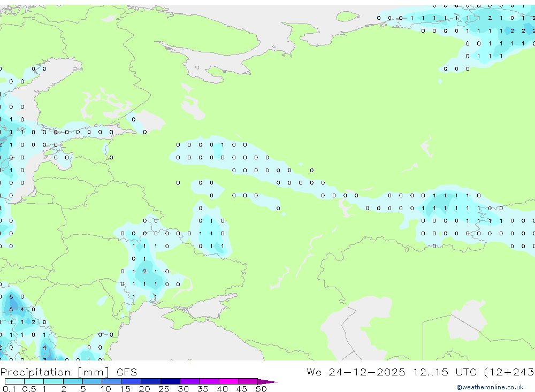Select the 2–5 mm legend color box
Image resolution: width=535 pixels, height=392 pixels.
(x=73, y=381)
